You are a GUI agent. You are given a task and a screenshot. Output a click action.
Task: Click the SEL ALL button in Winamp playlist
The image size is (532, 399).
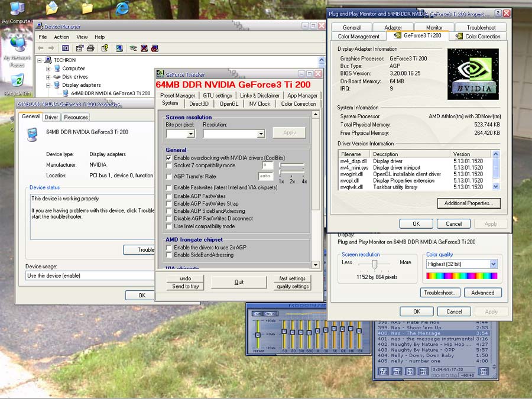pos(410,371)
